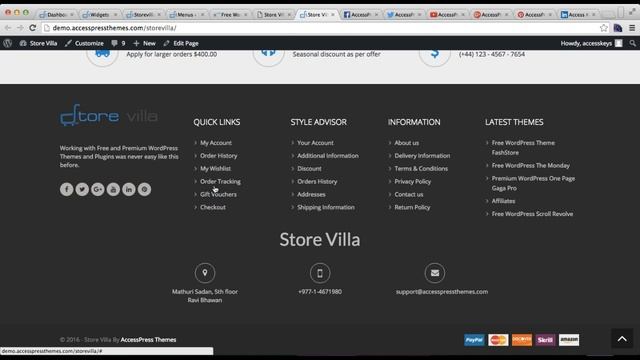Open Checkout quick link
Image resolution: width=640 pixels, height=360 pixels.
click(213, 207)
